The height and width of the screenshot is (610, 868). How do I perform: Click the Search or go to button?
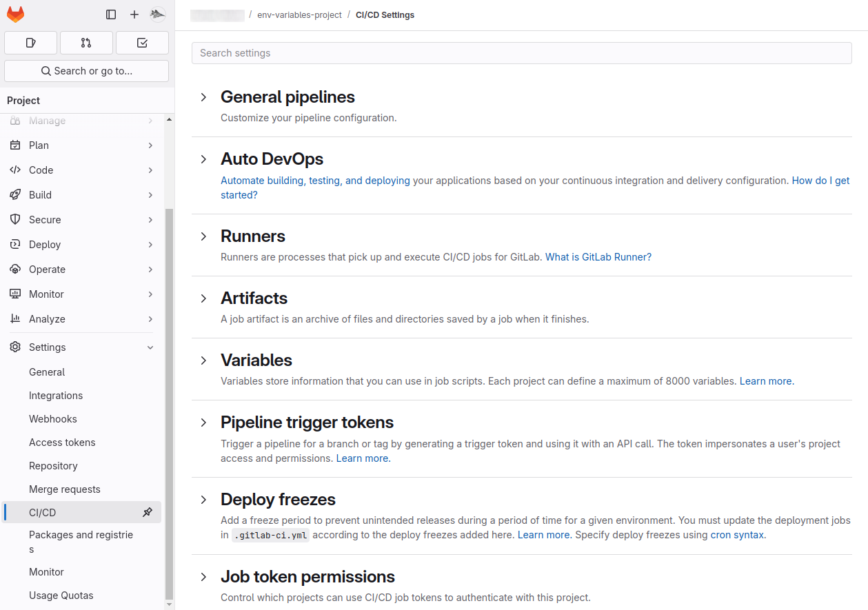[x=86, y=71]
